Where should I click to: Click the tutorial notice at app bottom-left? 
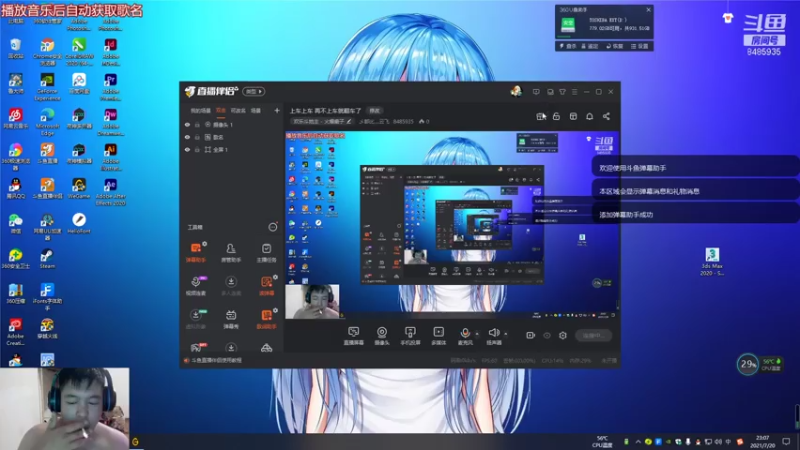213,360
